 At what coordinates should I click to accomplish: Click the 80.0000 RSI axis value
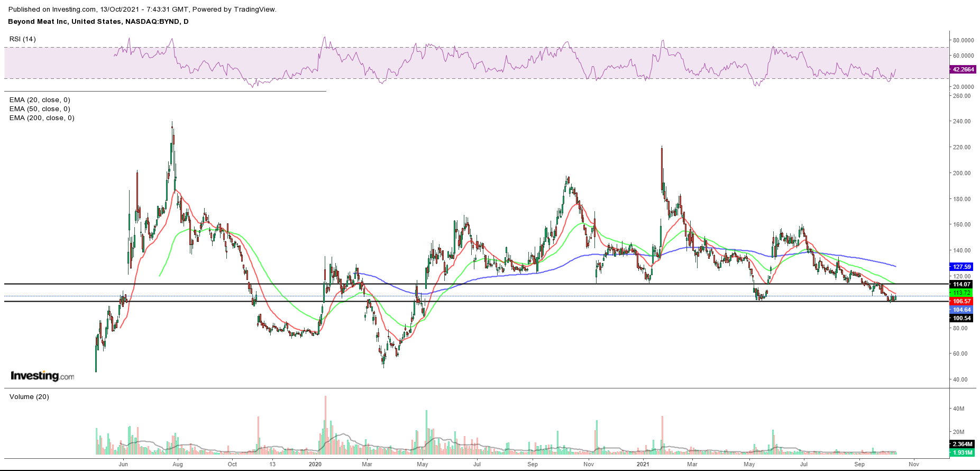(963, 40)
